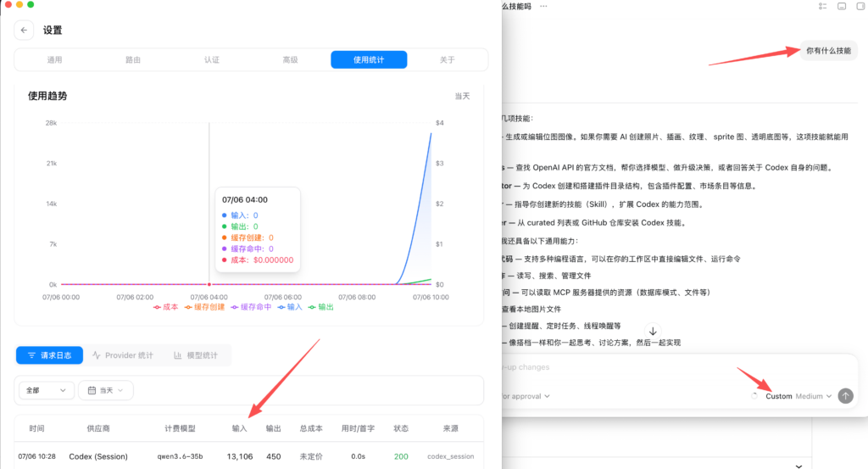Open the 模型统计 tab
This screenshot has width=868, height=469.
coord(196,355)
